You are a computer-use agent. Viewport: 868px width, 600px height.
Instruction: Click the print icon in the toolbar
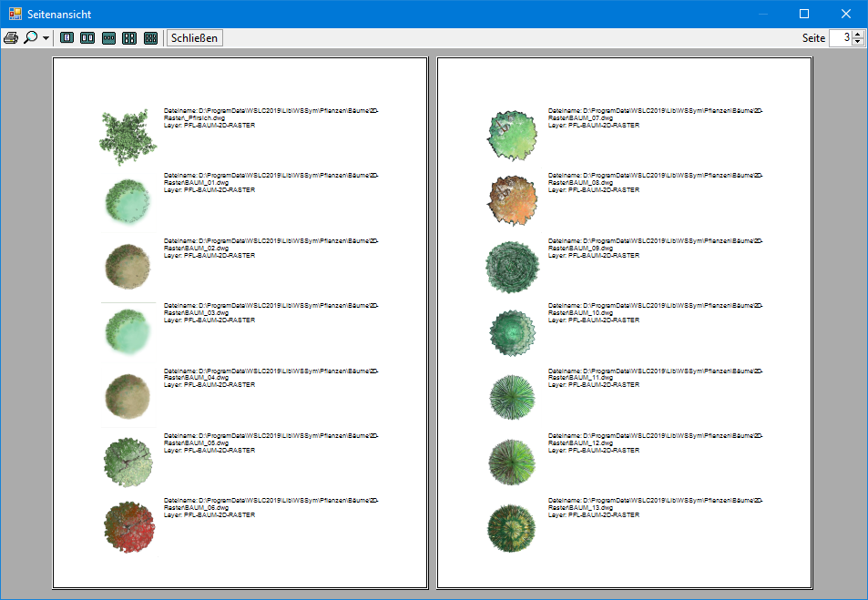click(x=11, y=38)
